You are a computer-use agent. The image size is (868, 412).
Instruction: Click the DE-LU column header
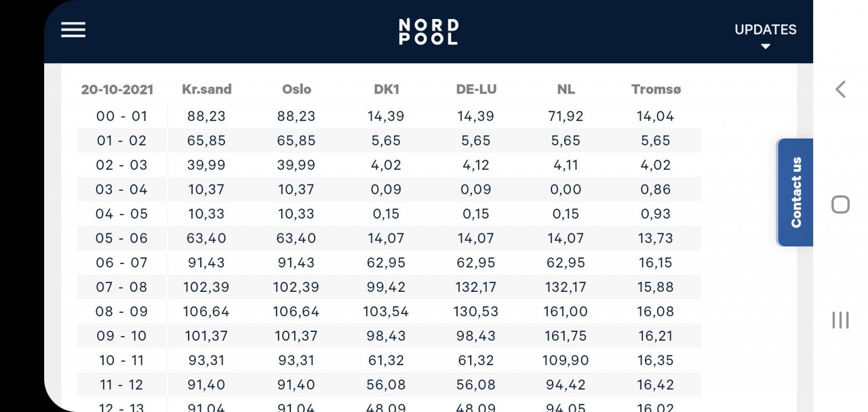[476, 89]
